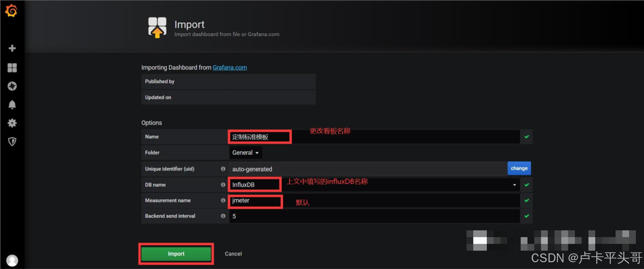Click the Published by row
Viewport: 644px width, 269px height.
[x=229, y=81]
